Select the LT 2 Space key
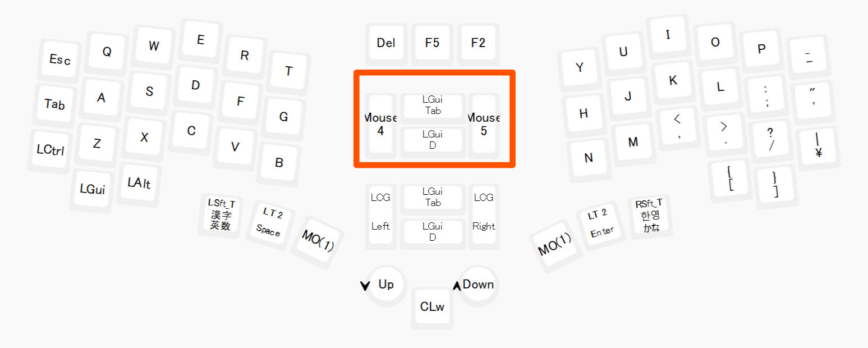Viewport: 868px width, 348px height. pos(270,221)
